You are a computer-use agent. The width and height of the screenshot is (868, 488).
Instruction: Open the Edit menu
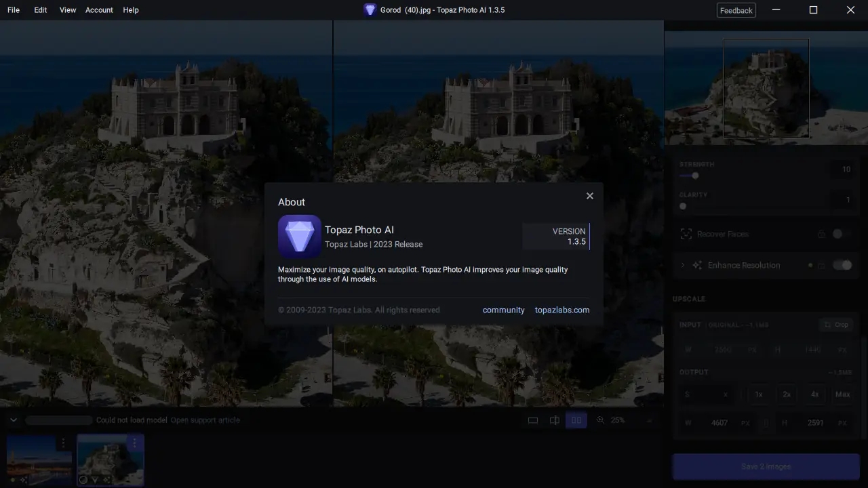coord(41,10)
